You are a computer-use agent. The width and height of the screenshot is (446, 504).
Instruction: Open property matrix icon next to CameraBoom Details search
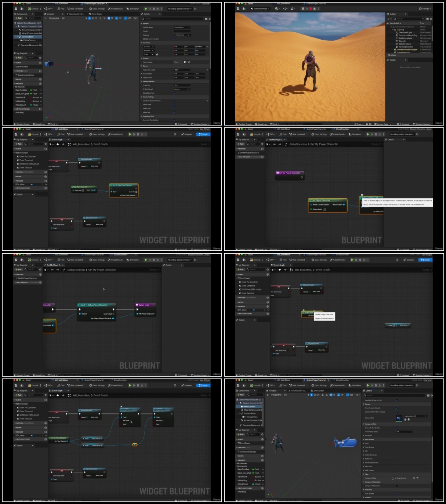click(x=206, y=19)
